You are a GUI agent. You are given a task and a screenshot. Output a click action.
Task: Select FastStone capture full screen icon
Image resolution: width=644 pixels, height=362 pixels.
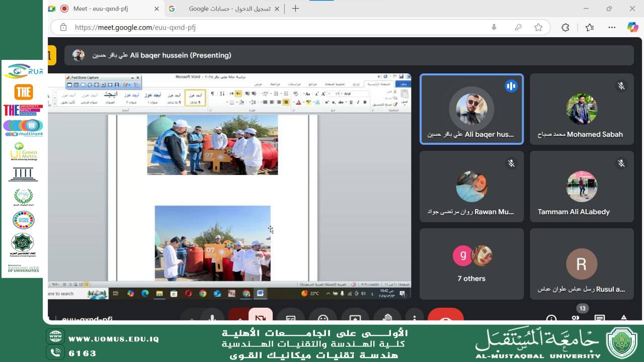tap(97, 84)
